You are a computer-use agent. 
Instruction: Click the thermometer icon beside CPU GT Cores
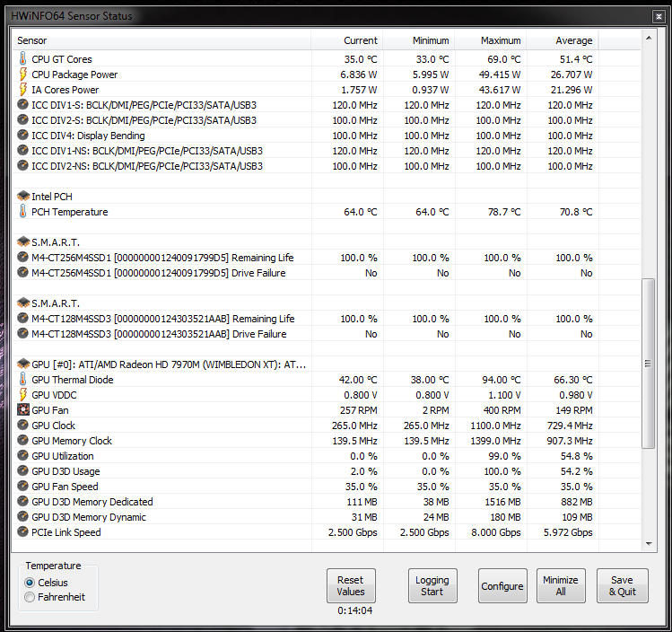[x=22, y=58]
